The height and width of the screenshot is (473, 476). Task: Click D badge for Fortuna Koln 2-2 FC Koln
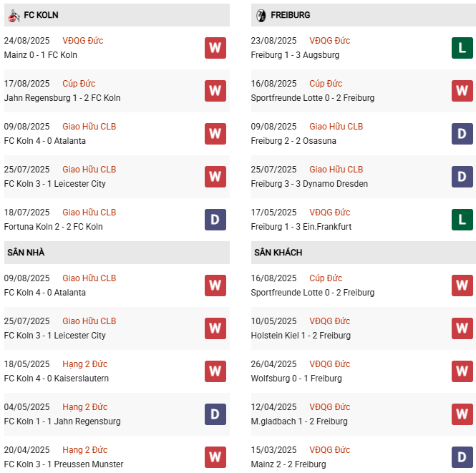pyautogui.click(x=215, y=220)
